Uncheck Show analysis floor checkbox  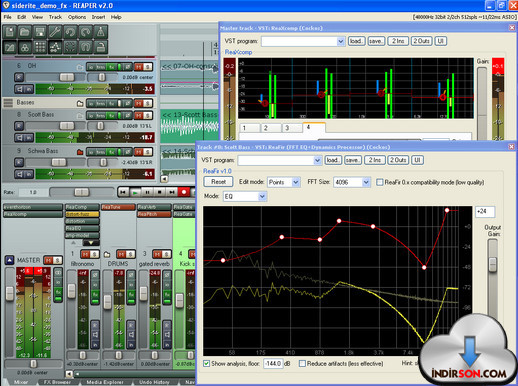(207, 363)
